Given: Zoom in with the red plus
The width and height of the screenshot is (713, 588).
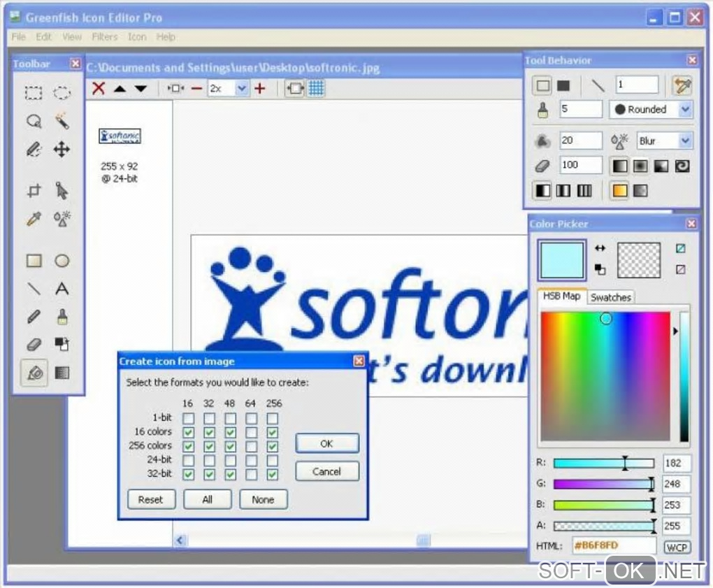Looking at the screenshot, I should [259, 88].
